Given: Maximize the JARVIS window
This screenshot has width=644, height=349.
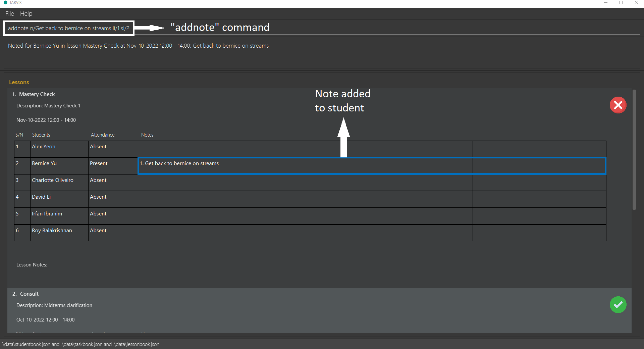Looking at the screenshot, I should [x=621, y=3].
